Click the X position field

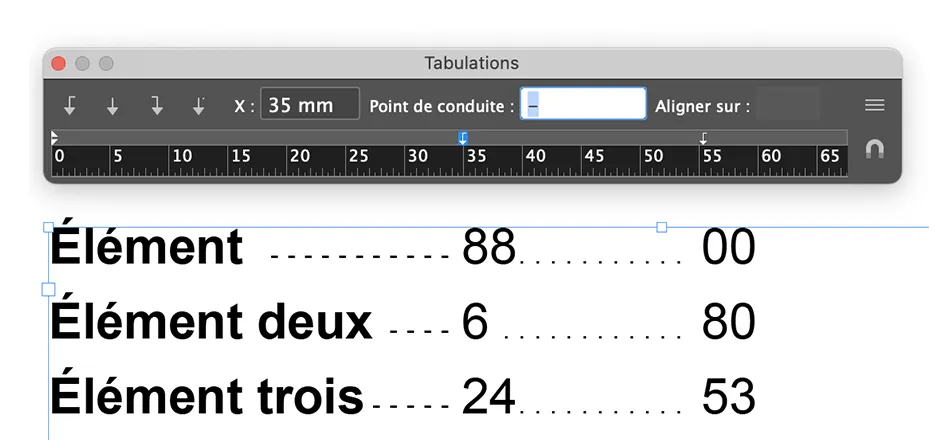(x=310, y=104)
